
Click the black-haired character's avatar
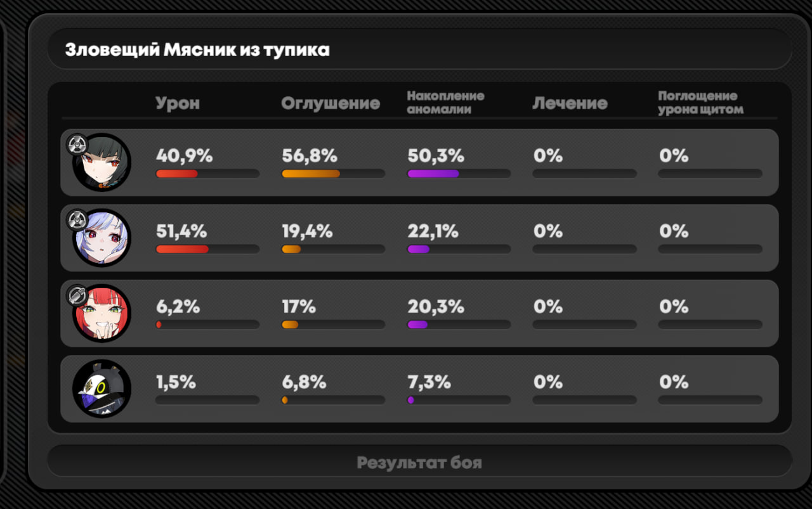[102, 163]
